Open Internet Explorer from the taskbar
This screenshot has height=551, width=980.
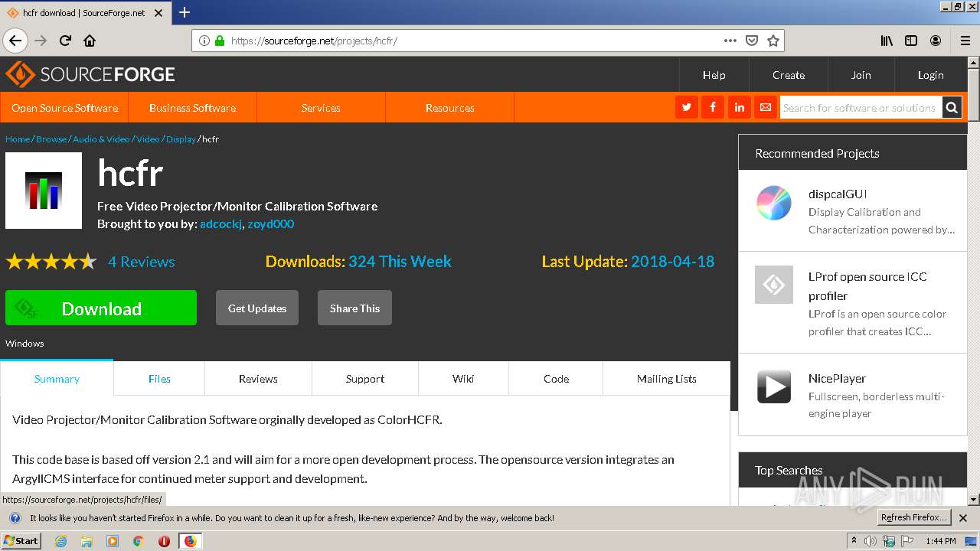[60, 541]
